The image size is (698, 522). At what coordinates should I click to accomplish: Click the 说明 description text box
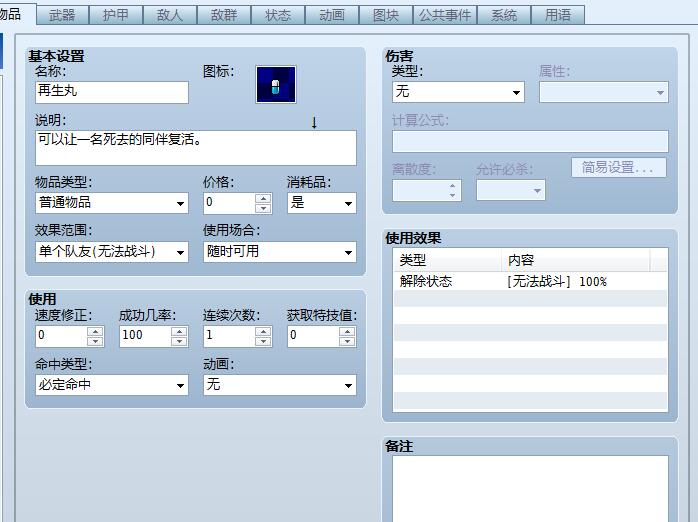[x=196, y=148]
